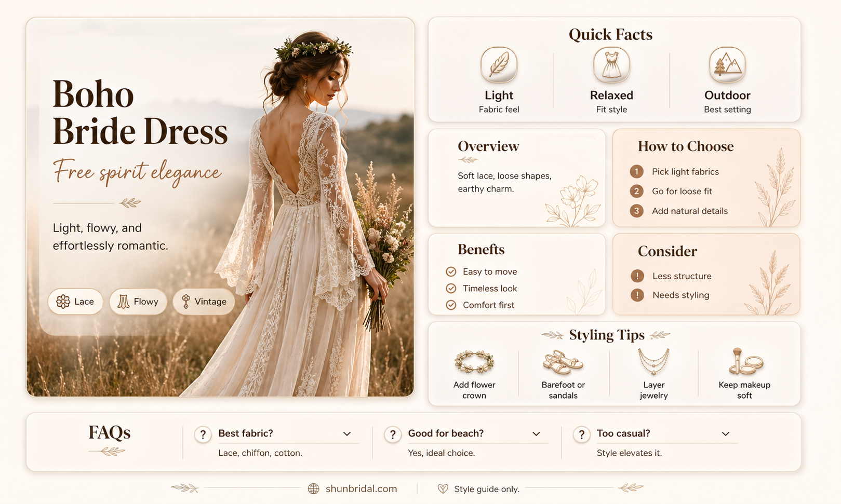841x504 pixels.
Task: Click the question mark icon for Too casual
Action: [x=582, y=434]
